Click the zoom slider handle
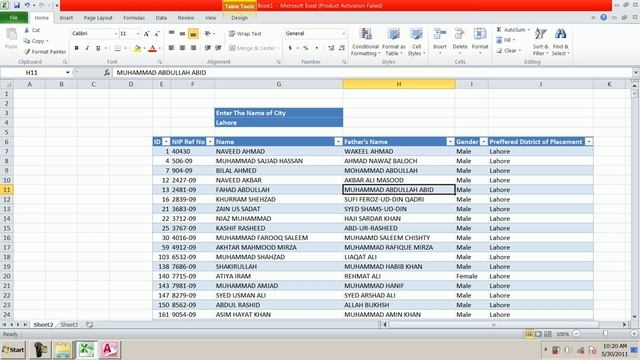640x360 pixels. pyautogui.click(x=605, y=334)
